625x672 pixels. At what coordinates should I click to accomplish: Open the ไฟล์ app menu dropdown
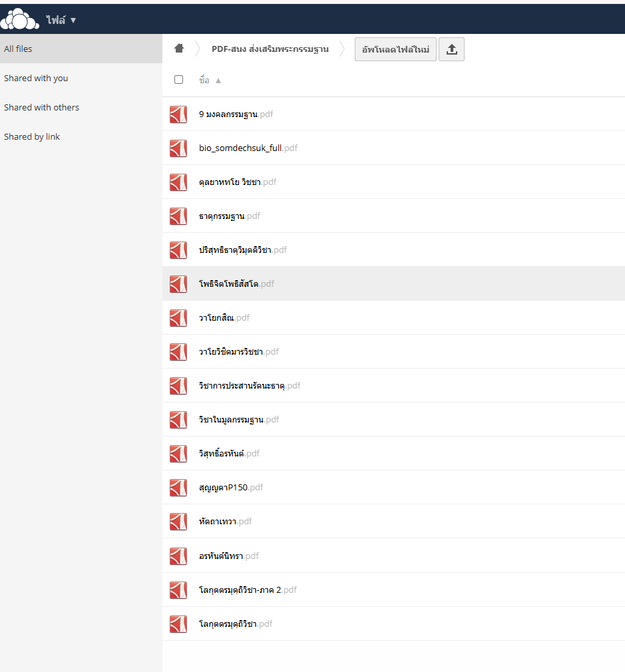(x=61, y=20)
